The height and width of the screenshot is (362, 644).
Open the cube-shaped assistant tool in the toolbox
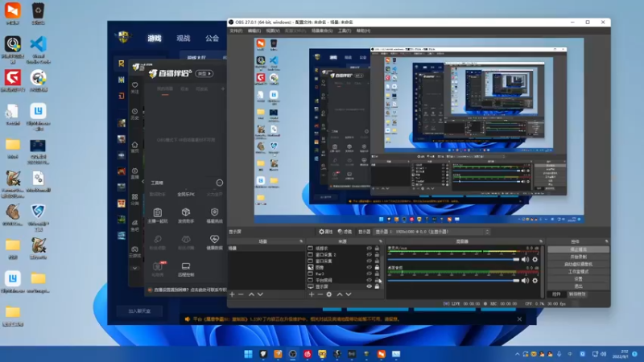click(x=186, y=215)
